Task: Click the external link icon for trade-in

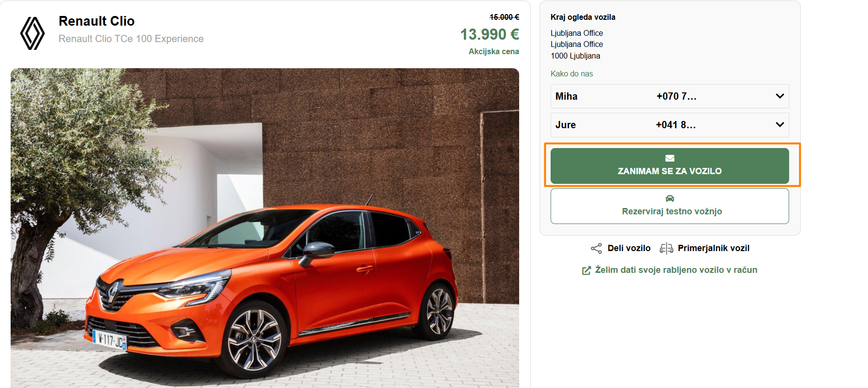Action: pyautogui.click(x=586, y=270)
